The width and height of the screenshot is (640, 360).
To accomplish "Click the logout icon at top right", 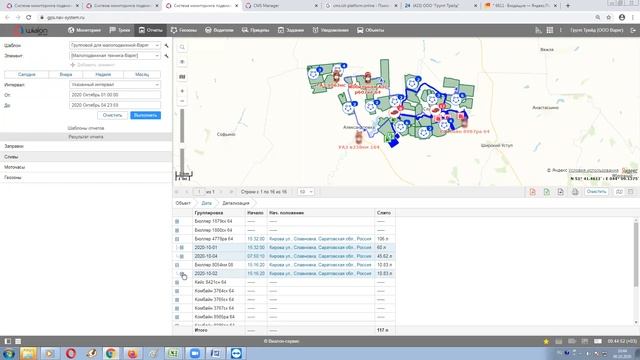I will 633,30.
